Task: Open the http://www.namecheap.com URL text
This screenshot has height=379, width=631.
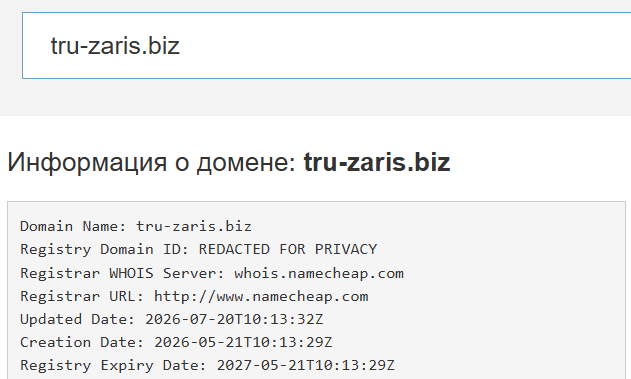Action: pos(261,297)
